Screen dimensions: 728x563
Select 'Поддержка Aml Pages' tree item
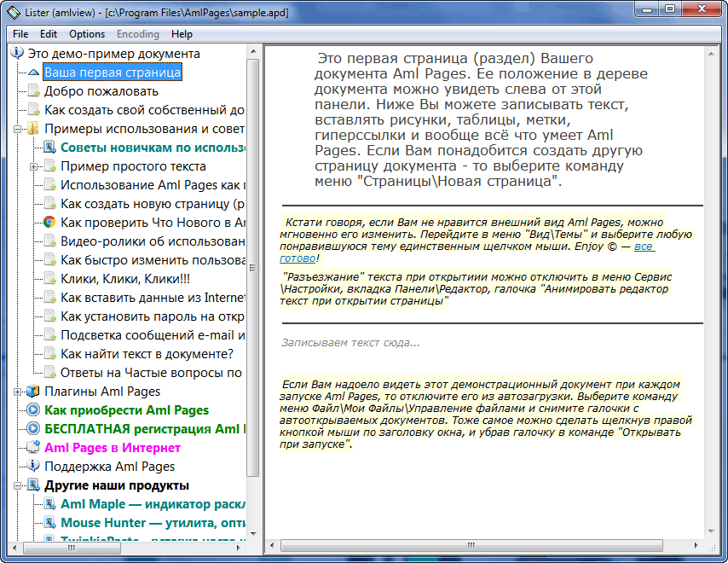pos(110,466)
